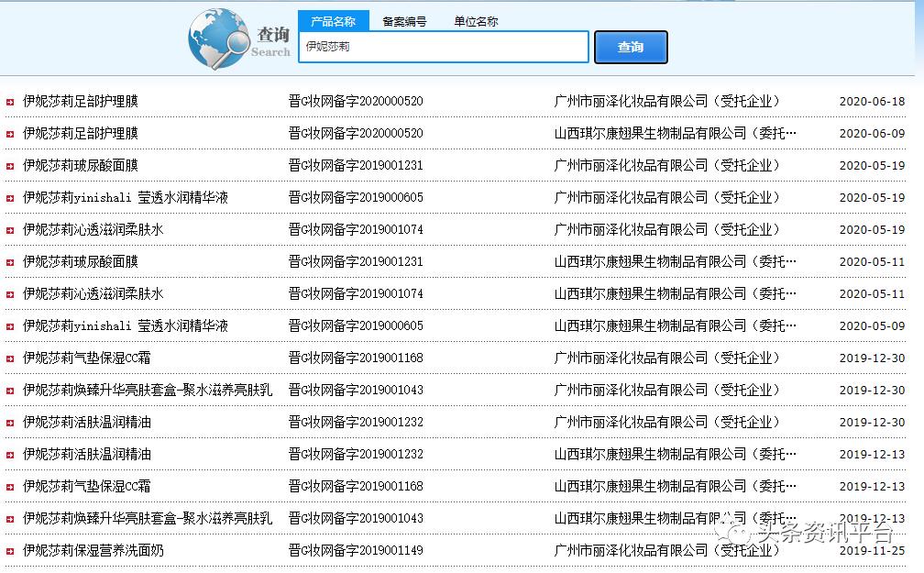Expand the 伊妮莎莉yinishali 莹透水润精华液 entry
The height and width of the screenshot is (573, 924).
coord(8,197)
